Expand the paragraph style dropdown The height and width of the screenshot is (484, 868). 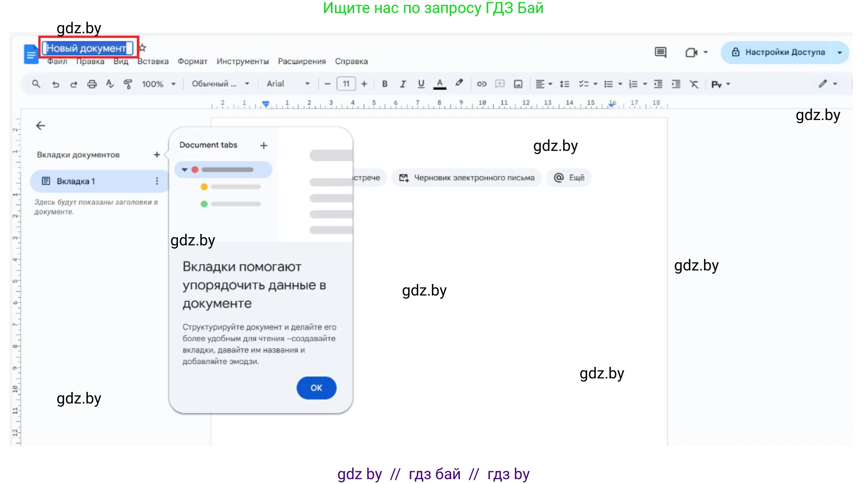[x=220, y=84]
